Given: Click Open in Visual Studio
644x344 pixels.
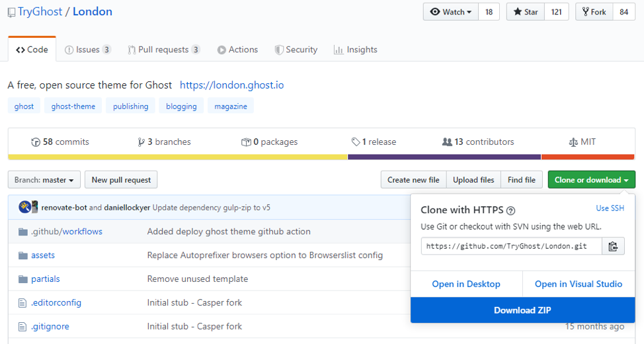Looking at the screenshot, I should (x=579, y=284).
